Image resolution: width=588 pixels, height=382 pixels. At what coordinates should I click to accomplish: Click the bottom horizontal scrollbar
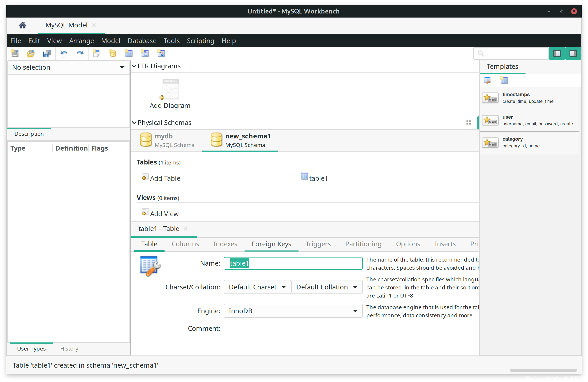pos(543,370)
